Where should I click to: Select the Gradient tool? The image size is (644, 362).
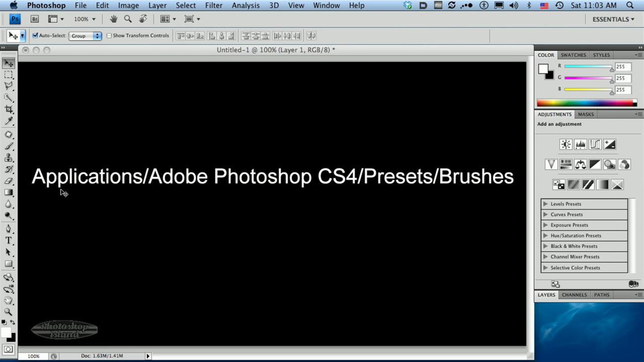pos(9,193)
